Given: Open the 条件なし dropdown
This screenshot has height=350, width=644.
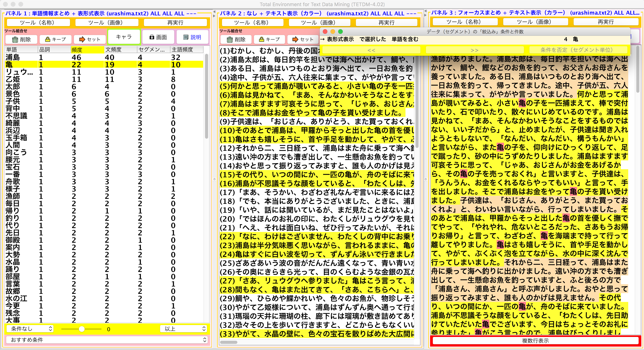Looking at the screenshot, I should (30, 328).
